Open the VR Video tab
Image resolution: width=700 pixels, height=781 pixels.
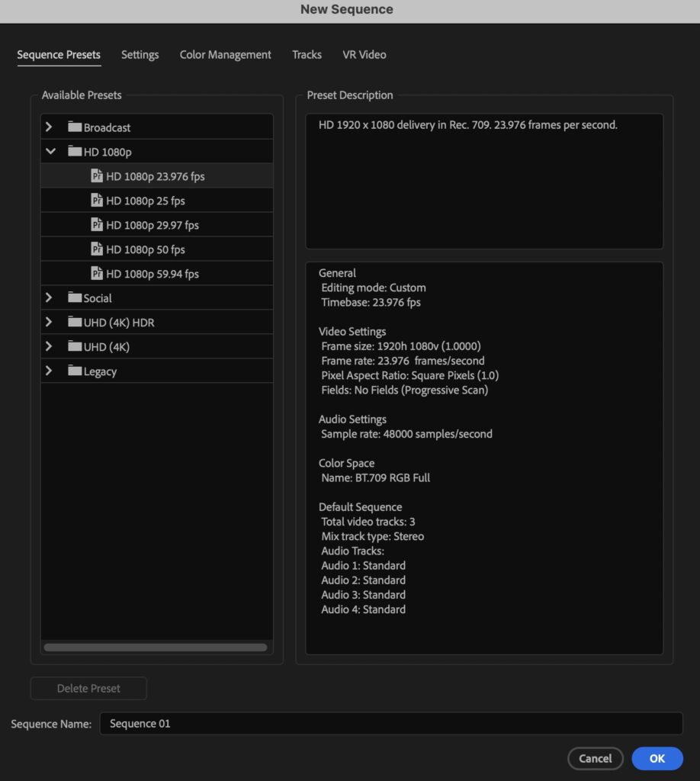364,55
